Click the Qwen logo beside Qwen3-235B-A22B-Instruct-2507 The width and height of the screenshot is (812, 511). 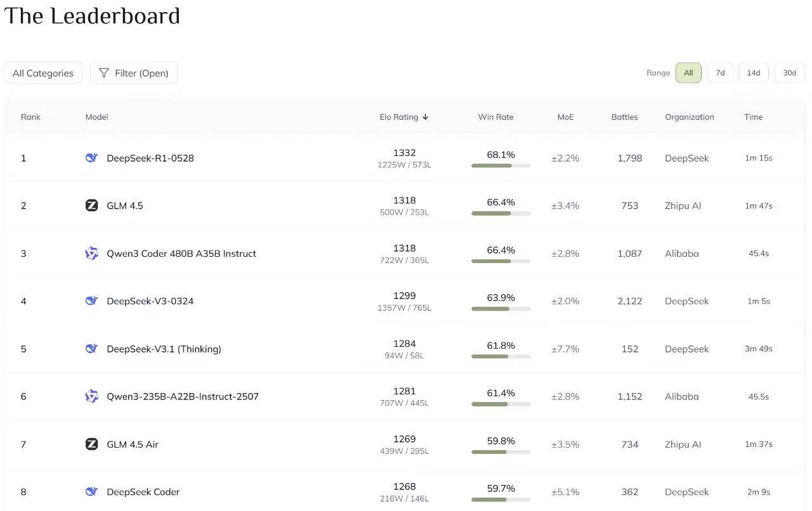click(x=92, y=396)
